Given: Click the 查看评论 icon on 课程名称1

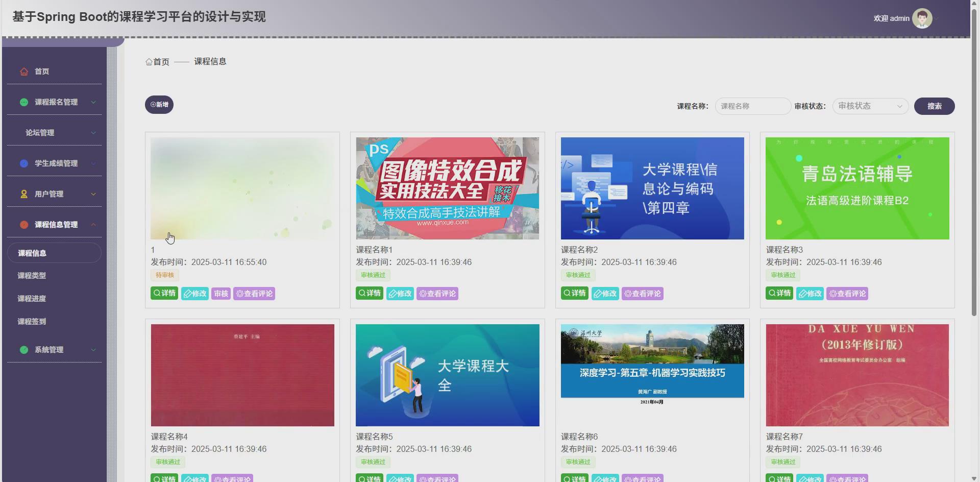Looking at the screenshot, I should [x=437, y=293].
